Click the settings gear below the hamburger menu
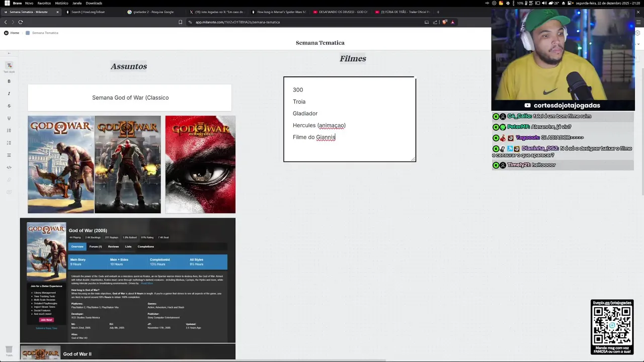This screenshot has width=644, height=362. tap(638, 33)
